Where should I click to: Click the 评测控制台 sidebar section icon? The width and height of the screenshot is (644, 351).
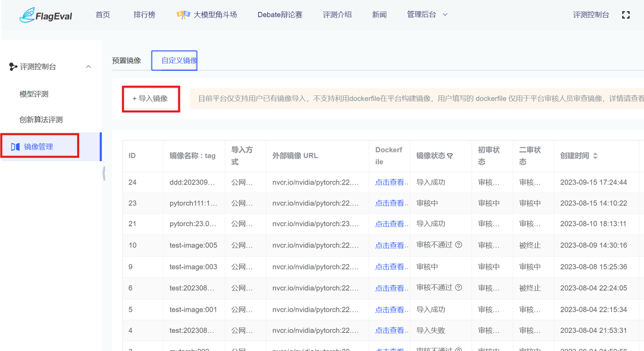[x=13, y=67]
